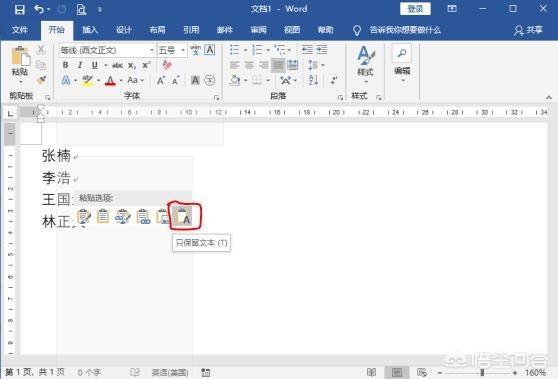Open the font name dropdown
558x379 pixels.
pyautogui.click(x=152, y=50)
